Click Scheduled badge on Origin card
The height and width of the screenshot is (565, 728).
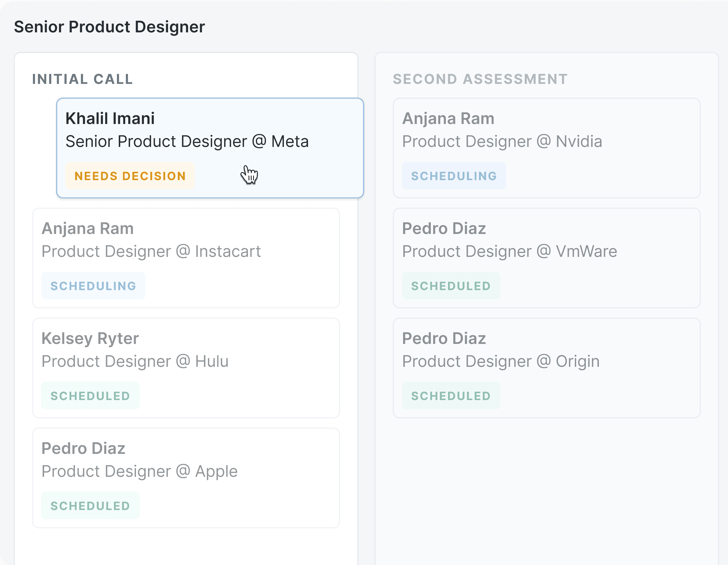[451, 396]
